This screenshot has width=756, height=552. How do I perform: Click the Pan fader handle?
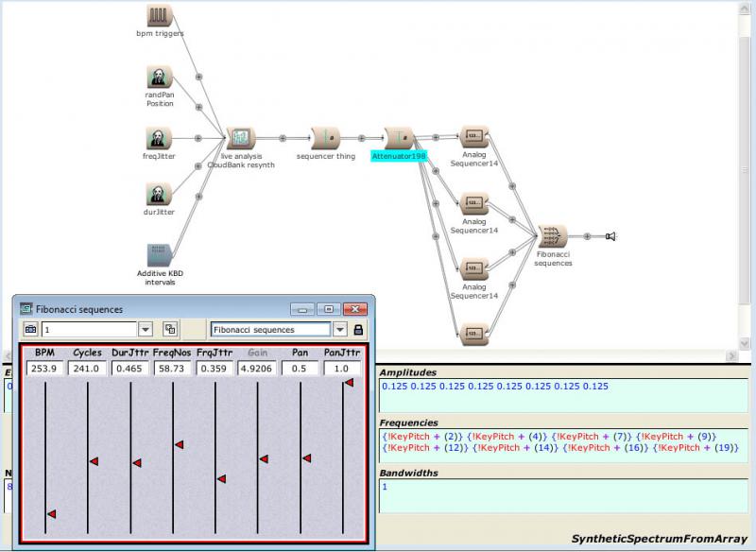click(x=306, y=458)
